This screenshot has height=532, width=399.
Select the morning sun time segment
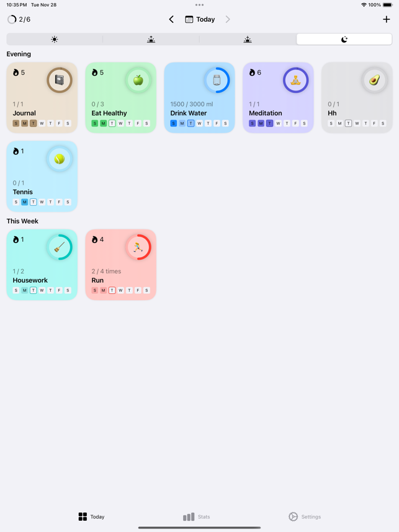(x=55, y=39)
